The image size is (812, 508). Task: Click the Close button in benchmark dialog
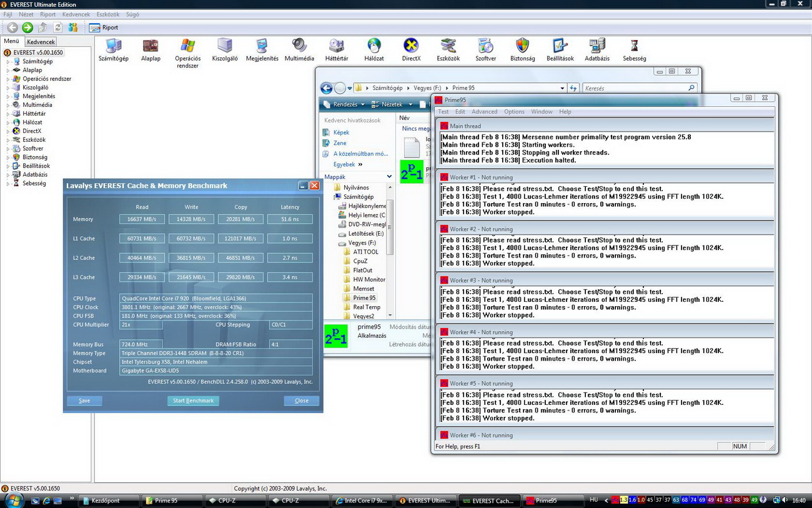point(301,401)
